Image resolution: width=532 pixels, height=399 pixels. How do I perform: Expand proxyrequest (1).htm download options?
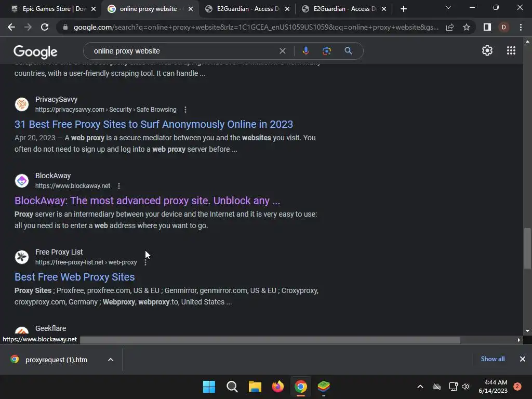pos(111,360)
